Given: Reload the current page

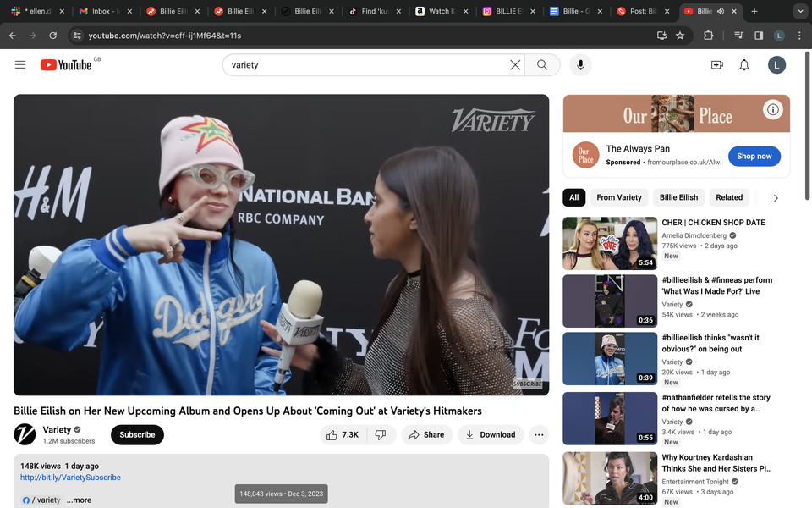Looking at the screenshot, I should (52, 36).
